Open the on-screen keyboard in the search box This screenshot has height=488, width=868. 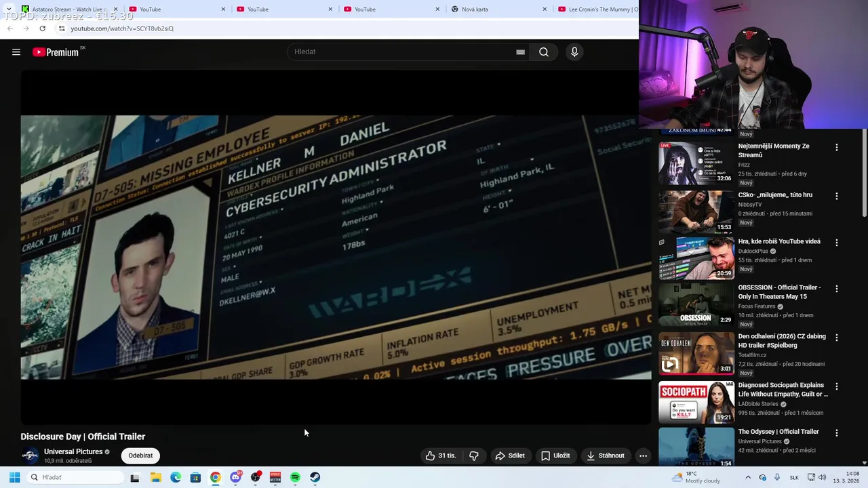tap(520, 52)
